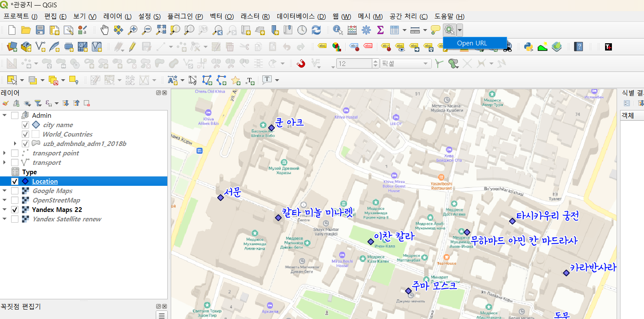Select the Map Tips speech bubble icon
The image size is (644, 319).
point(436,30)
